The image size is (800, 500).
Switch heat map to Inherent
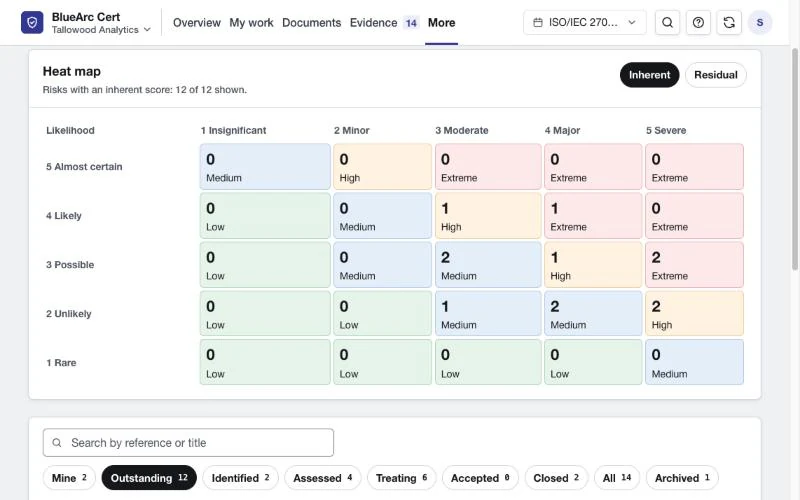(649, 75)
